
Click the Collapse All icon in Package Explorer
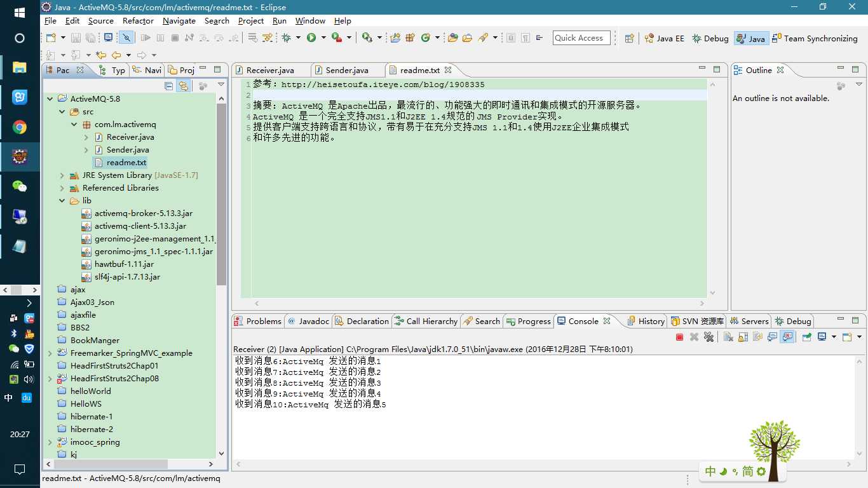tap(169, 86)
